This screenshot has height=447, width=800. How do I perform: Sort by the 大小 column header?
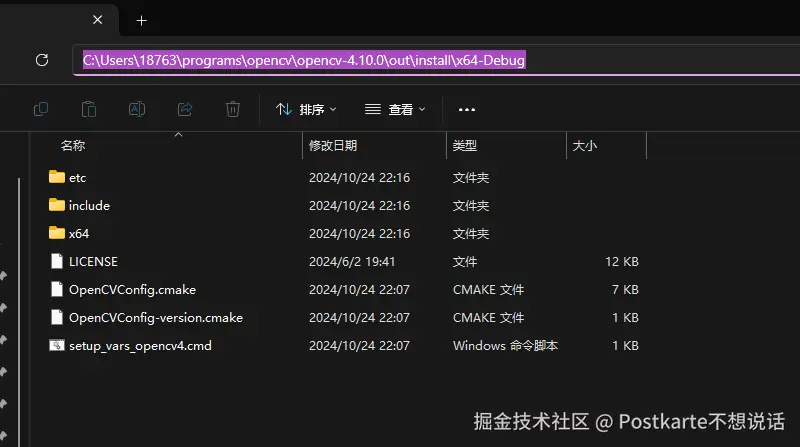click(x=585, y=146)
